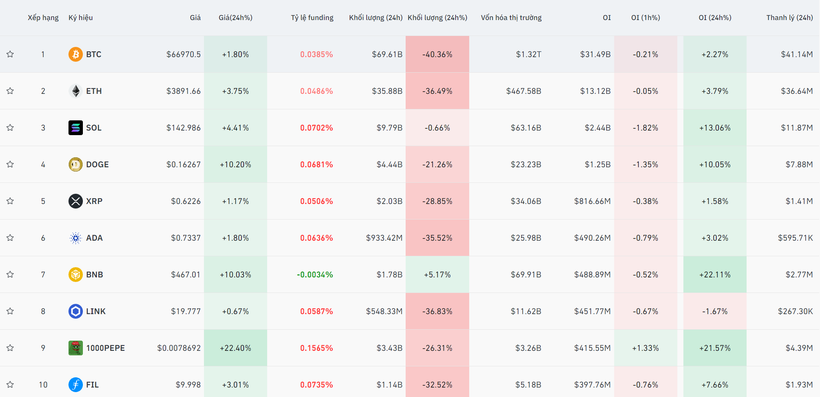Click the Cardano ADA icon
The height and width of the screenshot is (397, 820).
(75, 238)
